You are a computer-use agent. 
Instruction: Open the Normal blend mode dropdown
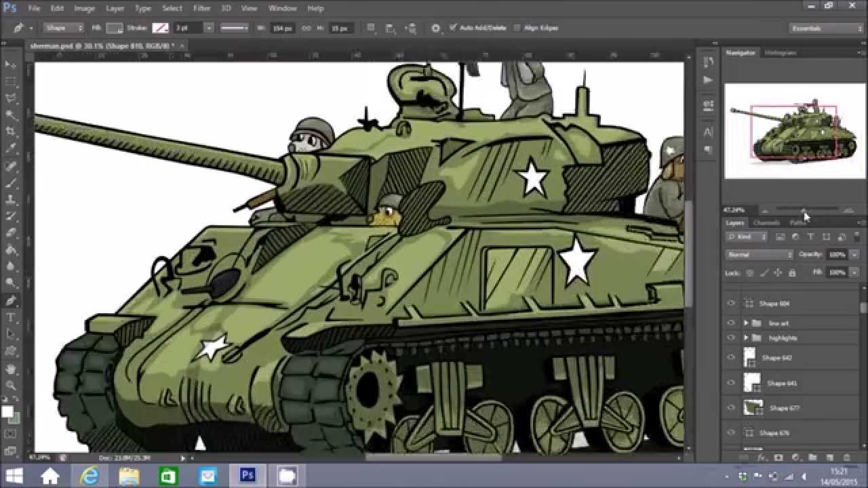[759, 255]
